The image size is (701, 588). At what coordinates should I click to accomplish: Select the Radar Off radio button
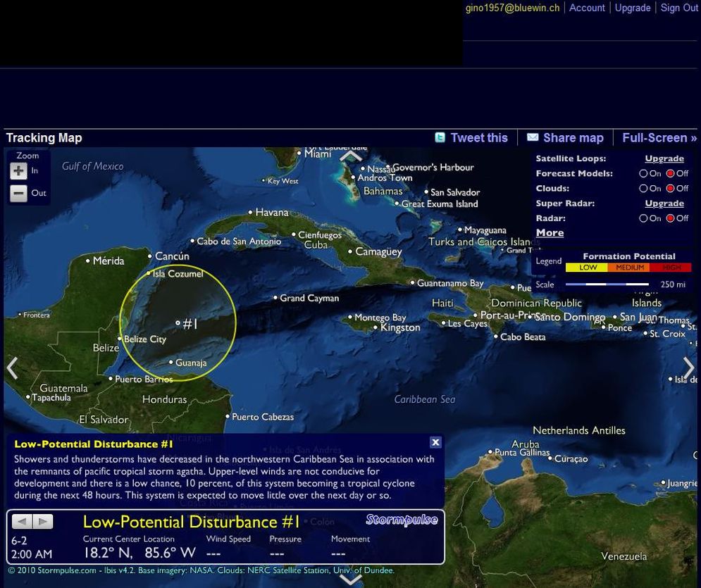pos(671,218)
